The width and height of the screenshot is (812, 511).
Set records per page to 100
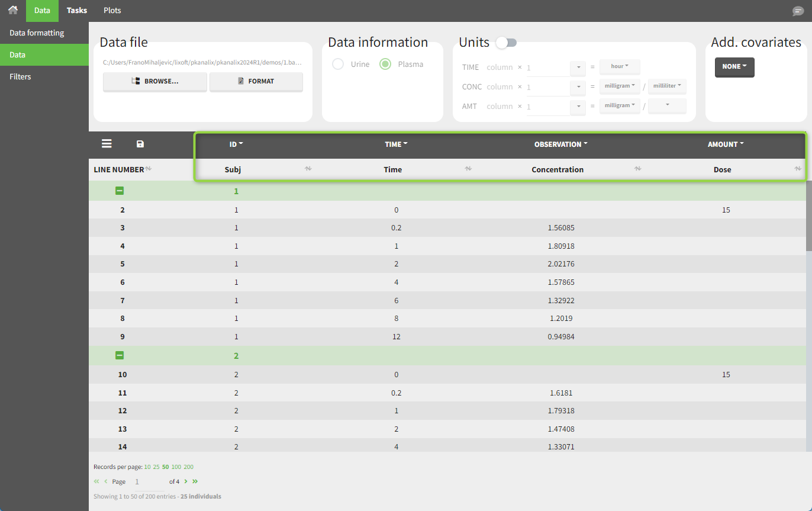point(176,467)
